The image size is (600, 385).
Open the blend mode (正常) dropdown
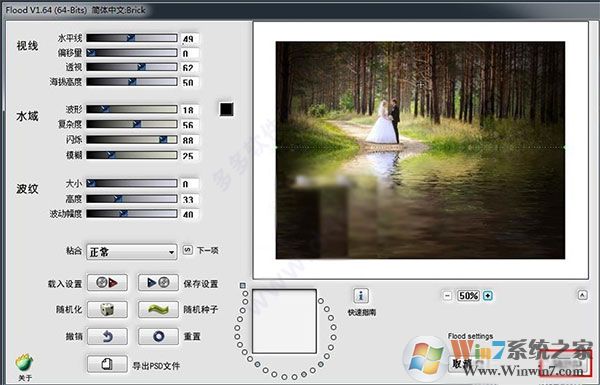[x=132, y=252]
